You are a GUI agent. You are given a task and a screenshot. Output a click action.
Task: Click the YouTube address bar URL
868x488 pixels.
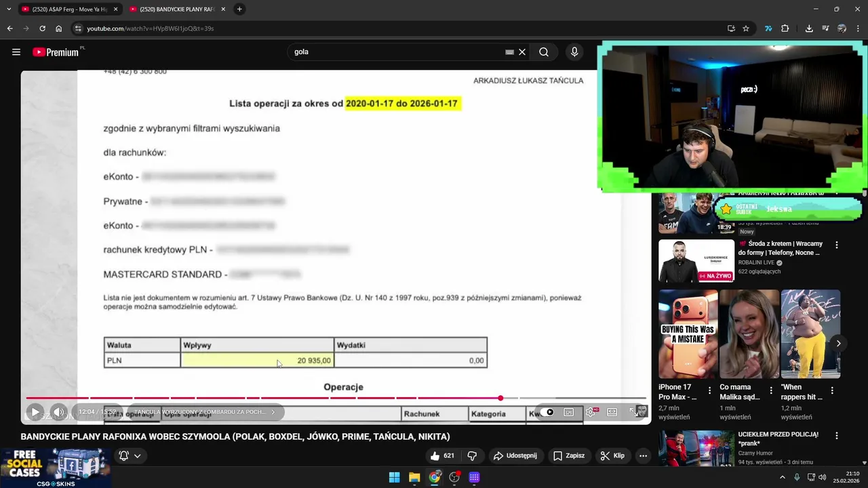tap(150, 28)
